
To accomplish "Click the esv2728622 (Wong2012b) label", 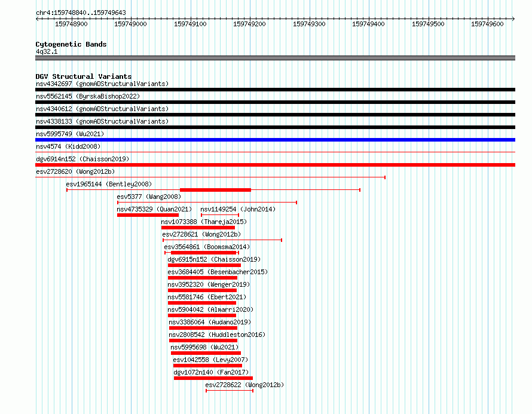I will (244, 385).
